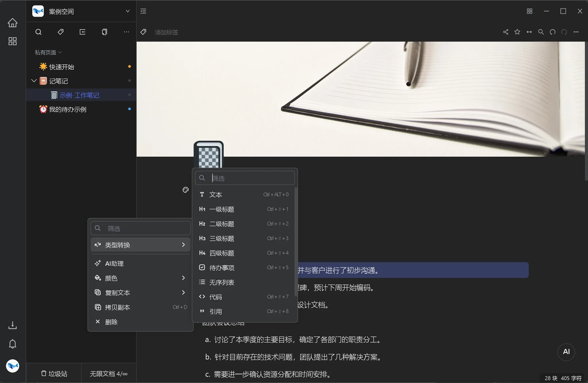Click the redo icon in top toolbar

[x=564, y=32]
